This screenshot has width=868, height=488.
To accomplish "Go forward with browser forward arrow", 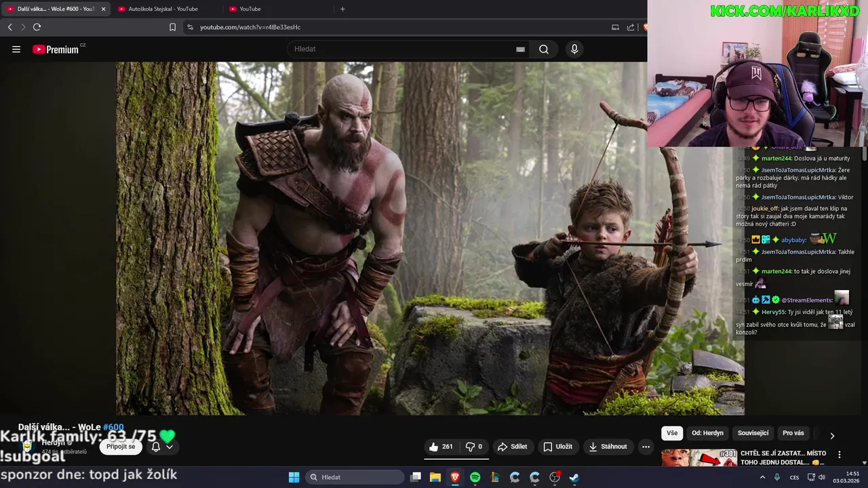I will [x=23, y=27].
